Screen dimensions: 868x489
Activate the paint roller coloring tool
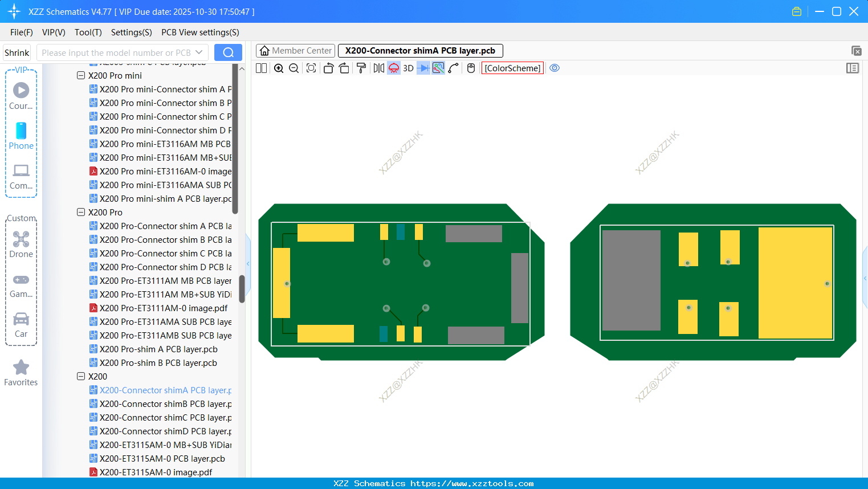point(361,68)
